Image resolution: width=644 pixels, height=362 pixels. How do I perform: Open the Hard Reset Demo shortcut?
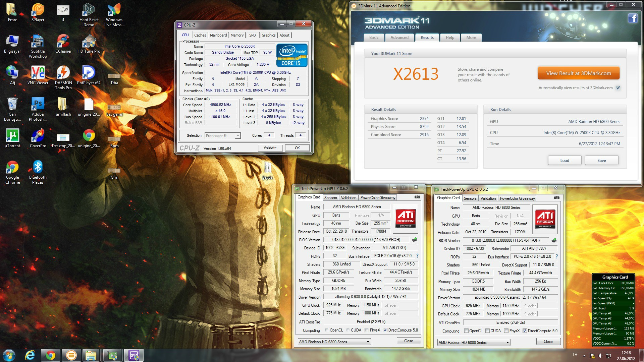pos(89,15)
